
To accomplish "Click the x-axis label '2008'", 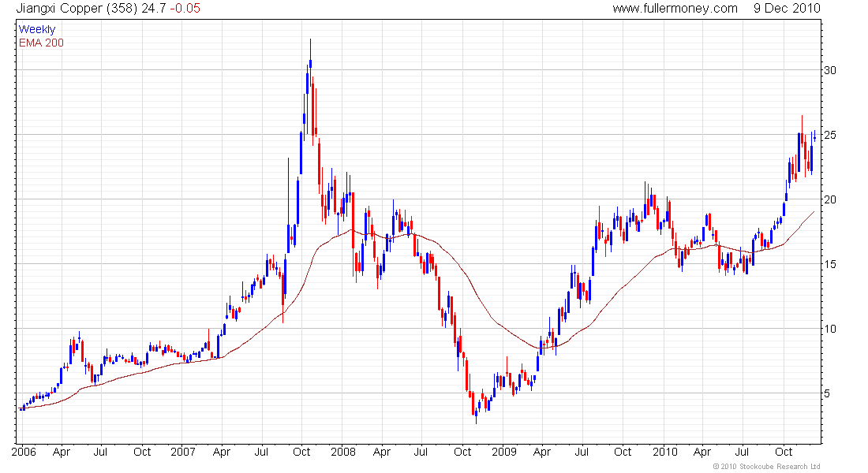I will (343, 452).
